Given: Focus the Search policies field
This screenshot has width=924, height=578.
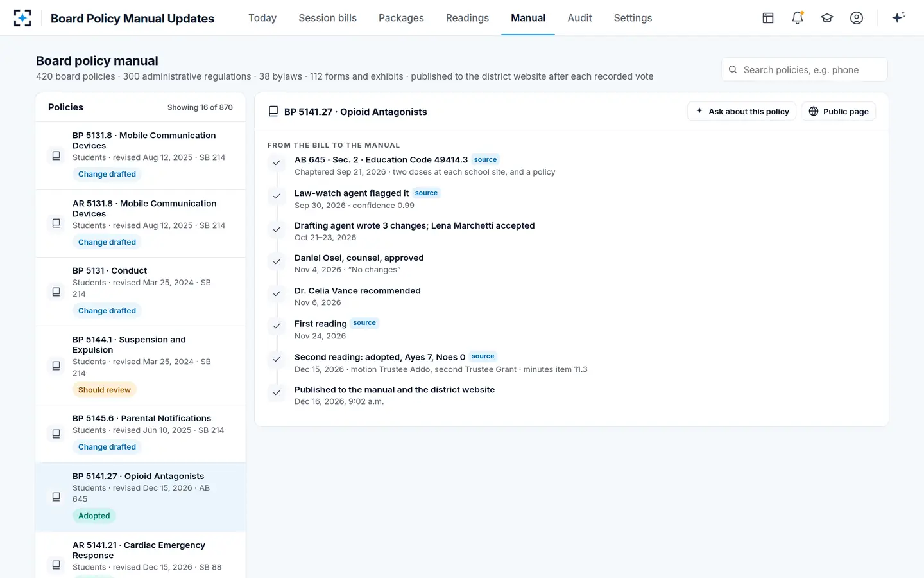Looking at the screenshot, I should 805,69.
